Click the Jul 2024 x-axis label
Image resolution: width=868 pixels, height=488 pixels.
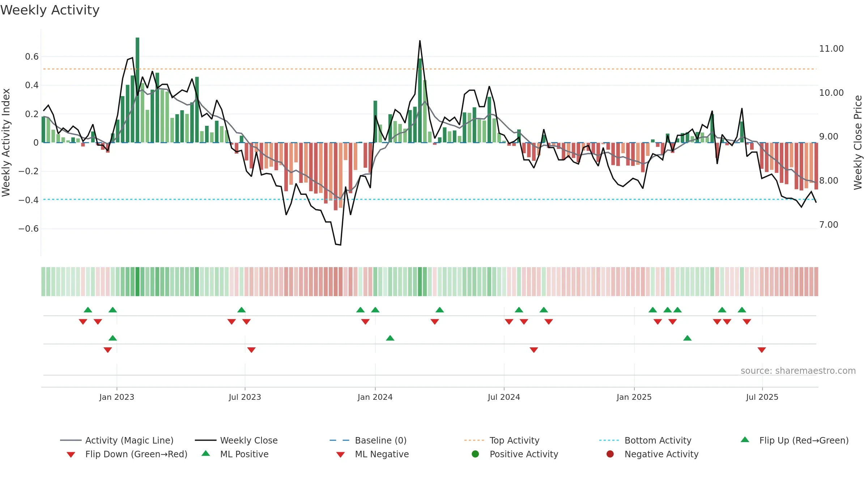[x=504, y=397]
